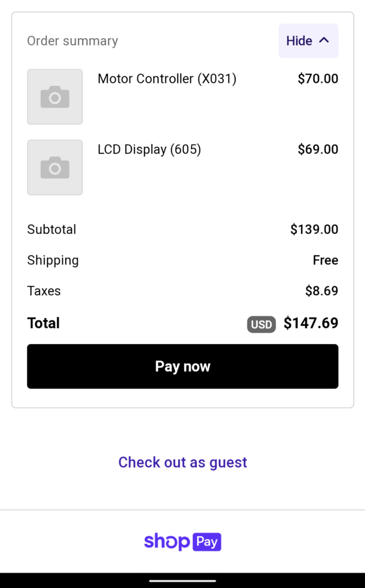Click the $147.69 total amount
Image resolution: width=365 pixels, height=588 pixels.
click(x=311, y=323)
